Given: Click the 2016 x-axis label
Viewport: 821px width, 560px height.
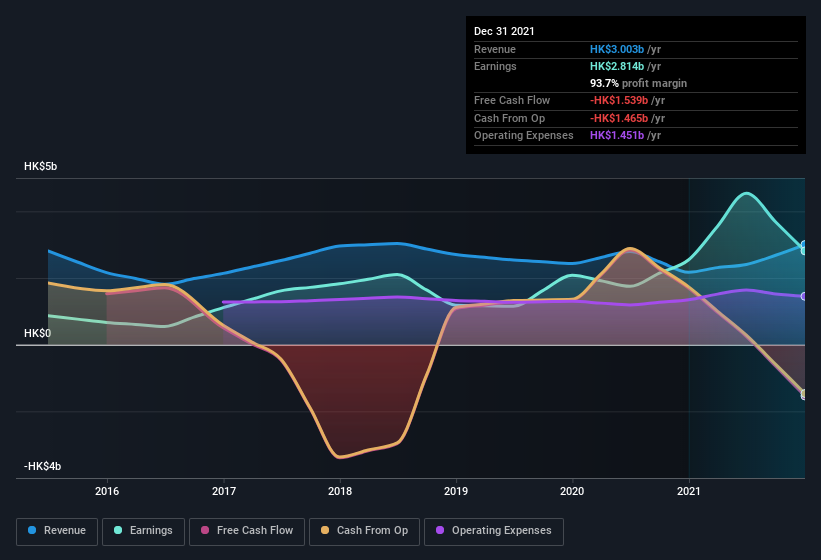Looking at the screenshot, I should pos(107,491).
